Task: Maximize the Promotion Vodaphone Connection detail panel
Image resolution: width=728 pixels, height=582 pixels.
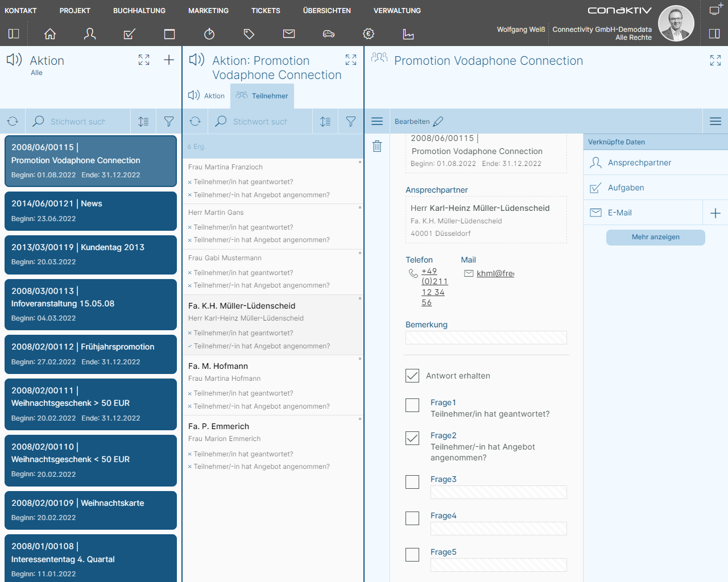Action: [715, 60]
